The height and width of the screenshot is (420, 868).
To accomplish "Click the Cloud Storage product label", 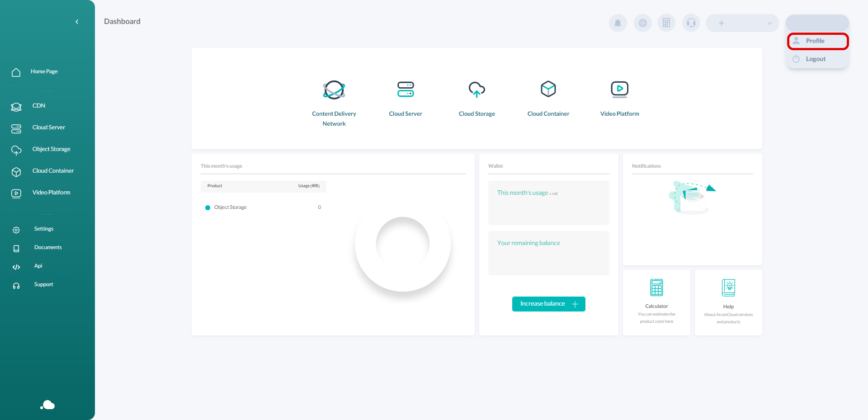I will [x=477, y=114].
